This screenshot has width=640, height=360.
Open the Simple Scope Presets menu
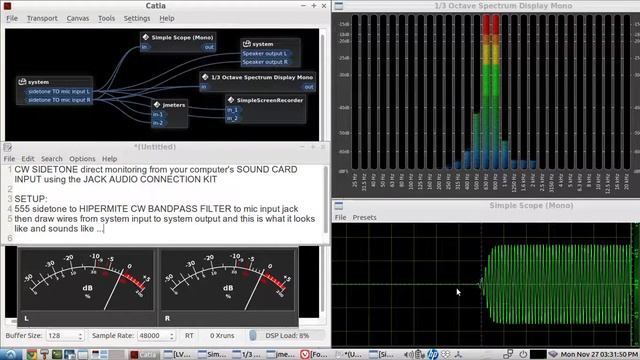tap(364, 218)
